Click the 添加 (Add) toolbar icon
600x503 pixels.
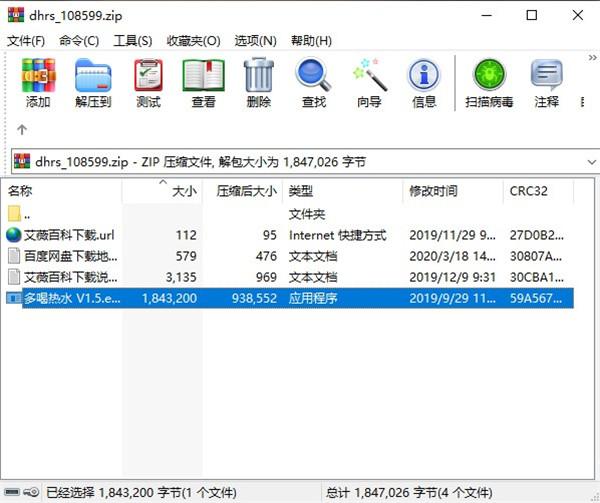coord(38,75)
